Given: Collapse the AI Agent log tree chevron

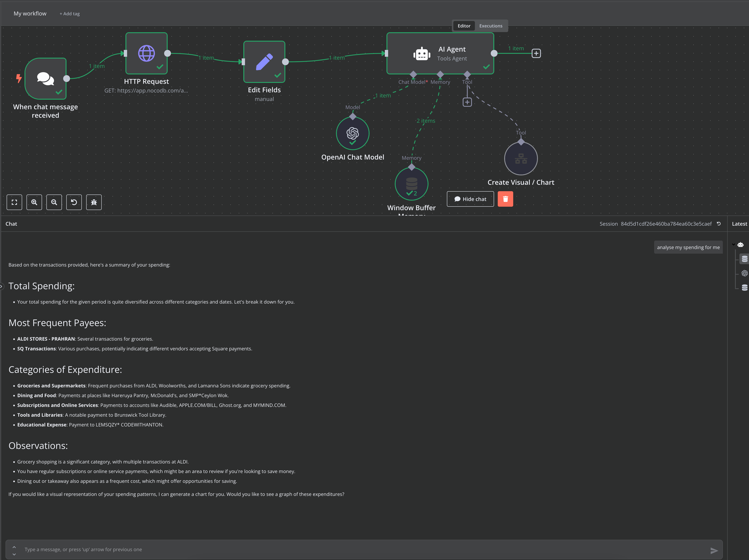Looking at the screenshot, I should pyautogui.click(x=733, y=244).
